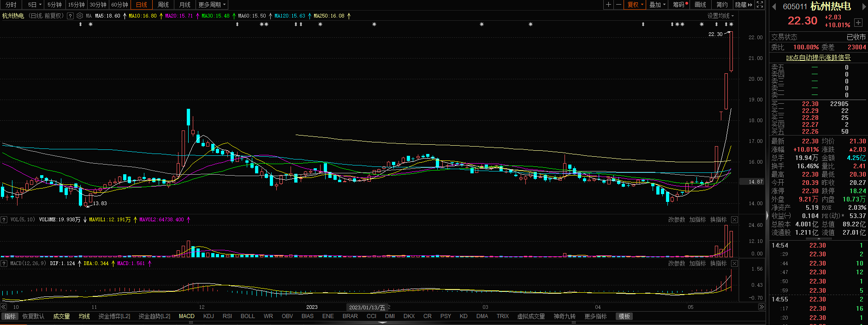Open help for the VOL indicator

click(4, 219)
